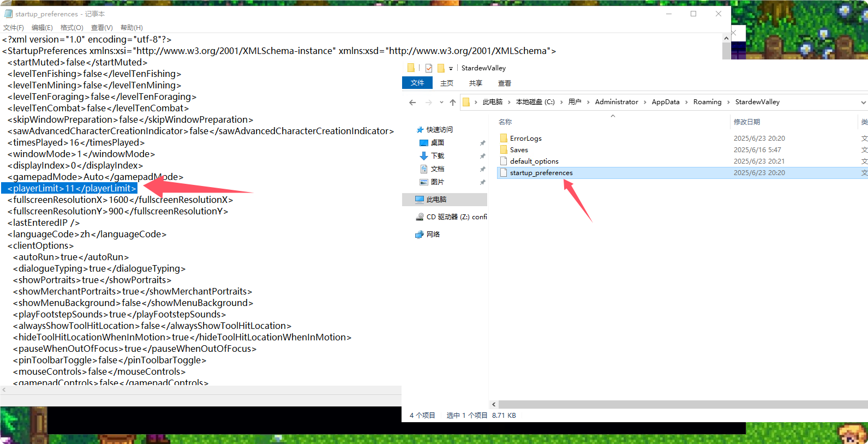This screenshot has width=868, height=444.
Task: Select 图片 in the navigation pane
Action: pos(437,182)
